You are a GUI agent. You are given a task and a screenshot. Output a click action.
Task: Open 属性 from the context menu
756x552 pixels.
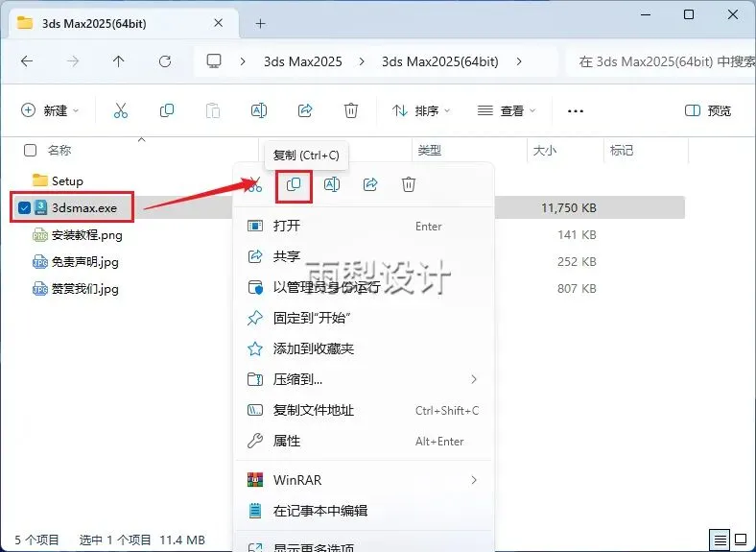364,441
